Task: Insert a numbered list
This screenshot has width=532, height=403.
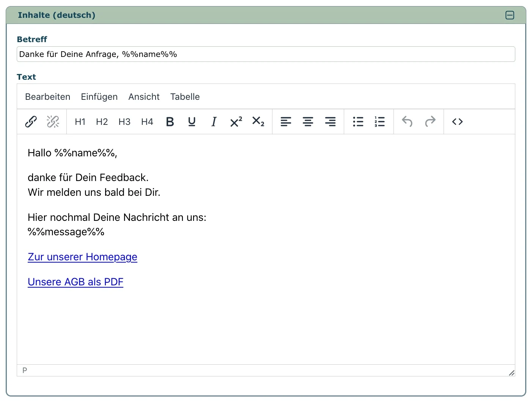Action: pyautogui.click(x=379, y=122)
